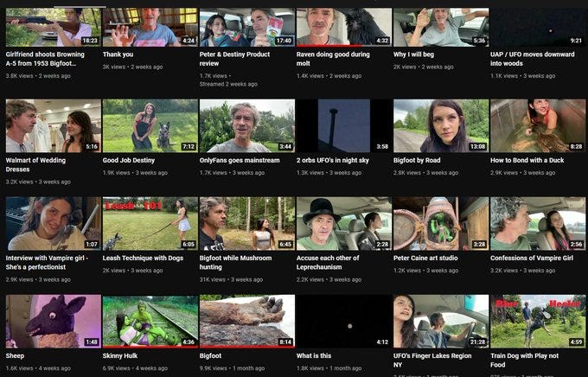
Task: Open 'UAP / UFO moves downward into woods' thumbnail
Action: point(538,28)
